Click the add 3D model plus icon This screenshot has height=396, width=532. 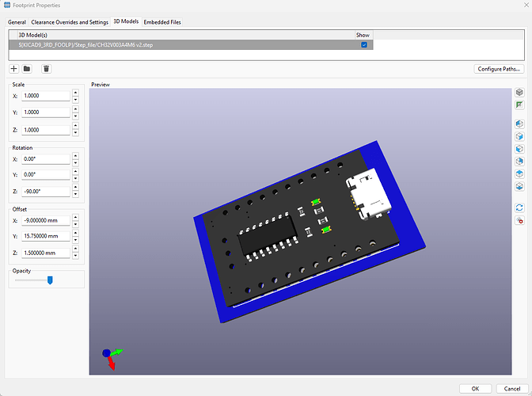tap(13, 70)
